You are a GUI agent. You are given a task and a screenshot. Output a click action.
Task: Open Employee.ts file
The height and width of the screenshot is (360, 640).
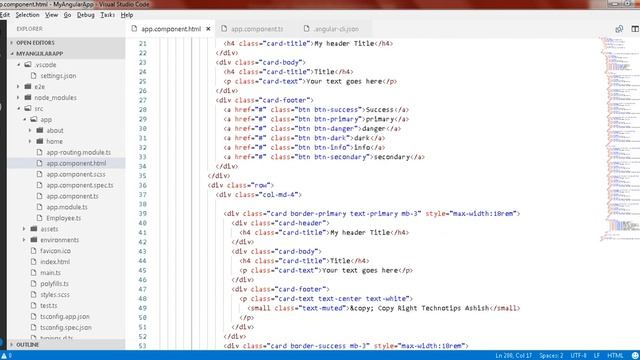click(x=63, y=218)
